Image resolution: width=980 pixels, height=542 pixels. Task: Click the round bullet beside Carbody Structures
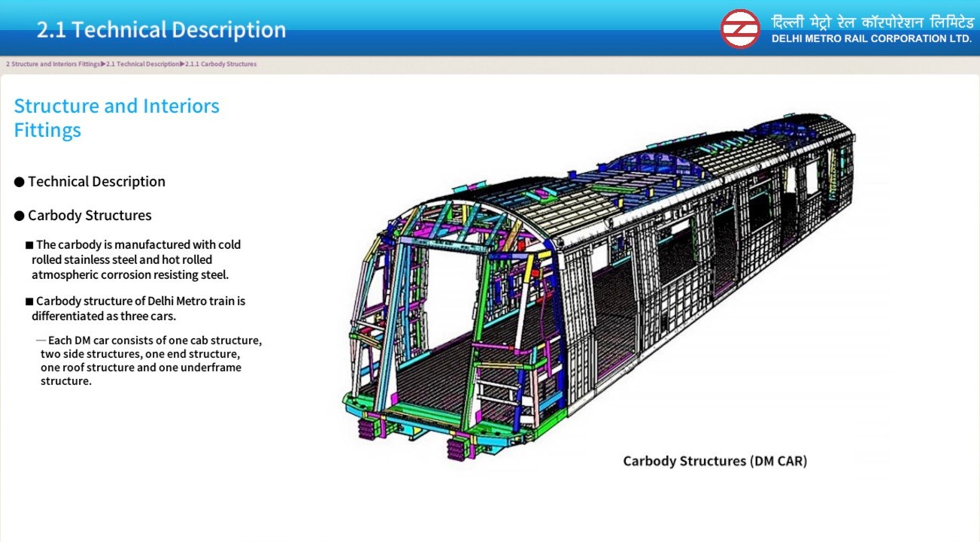20,216
